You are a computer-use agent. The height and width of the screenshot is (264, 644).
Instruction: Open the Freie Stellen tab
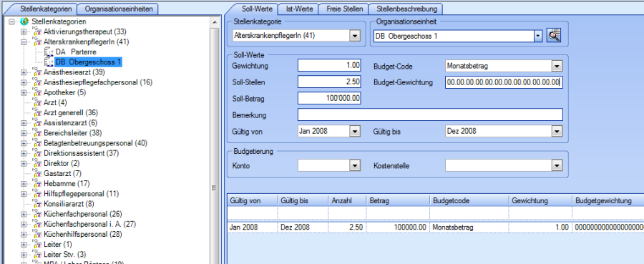[345, 9]
